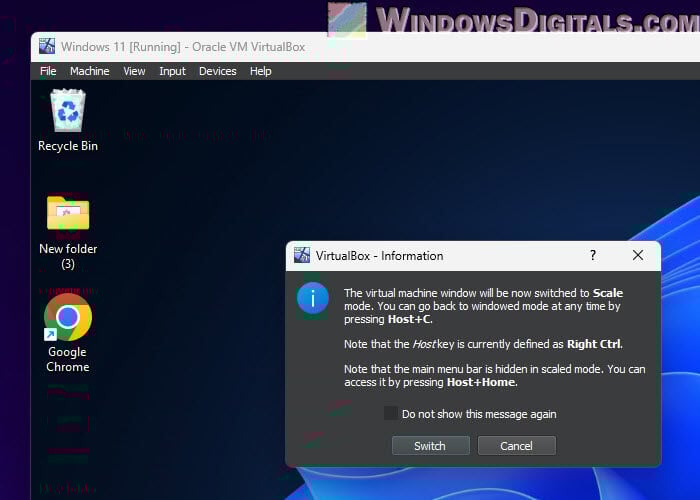Image resolution: width=700 pixels, height=500 pixels.
Task: Open the Machine menu
Action: point(90,71)
